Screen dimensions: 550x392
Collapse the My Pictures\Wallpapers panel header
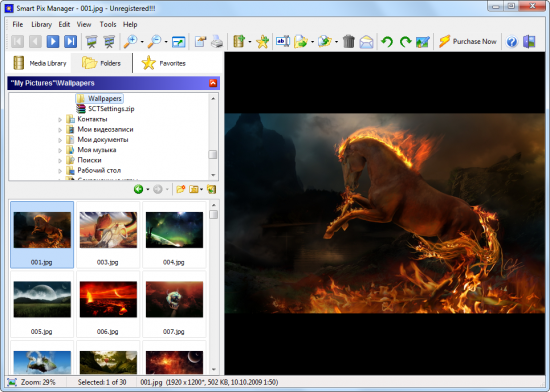tap(213, 83)
